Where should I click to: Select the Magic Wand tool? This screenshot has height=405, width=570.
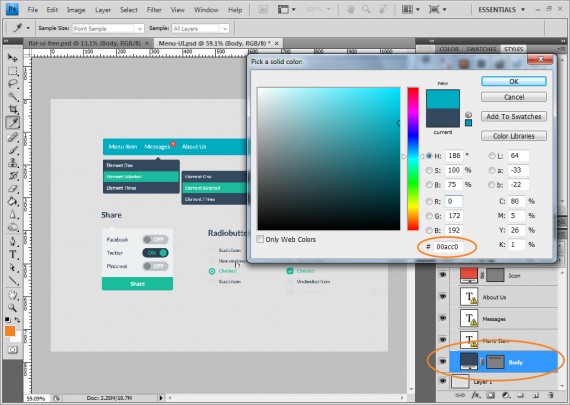pyautogui.click(x=13, y=96)
